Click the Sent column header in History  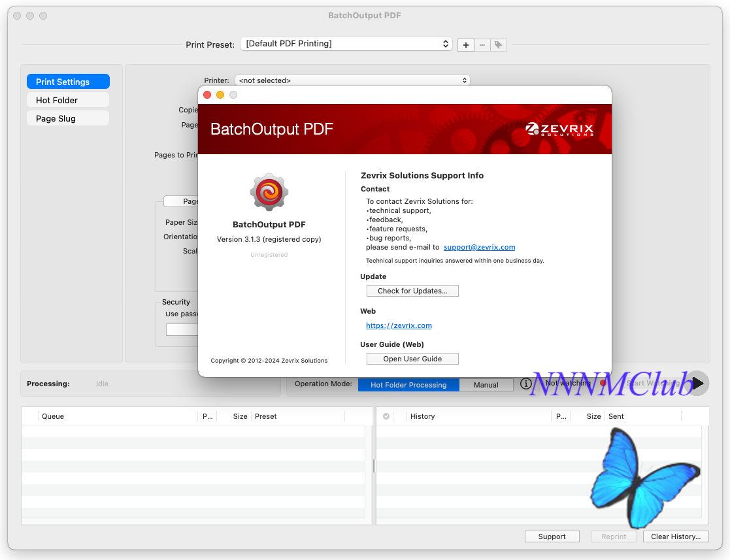(643, 416)
